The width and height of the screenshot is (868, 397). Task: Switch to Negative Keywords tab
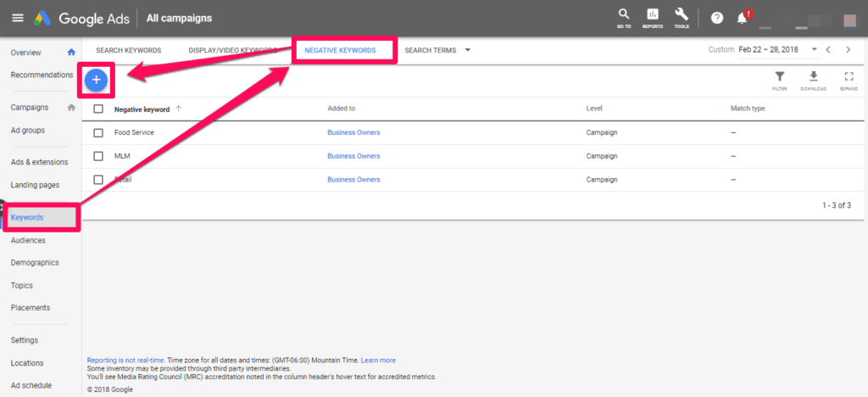point(340,50)
